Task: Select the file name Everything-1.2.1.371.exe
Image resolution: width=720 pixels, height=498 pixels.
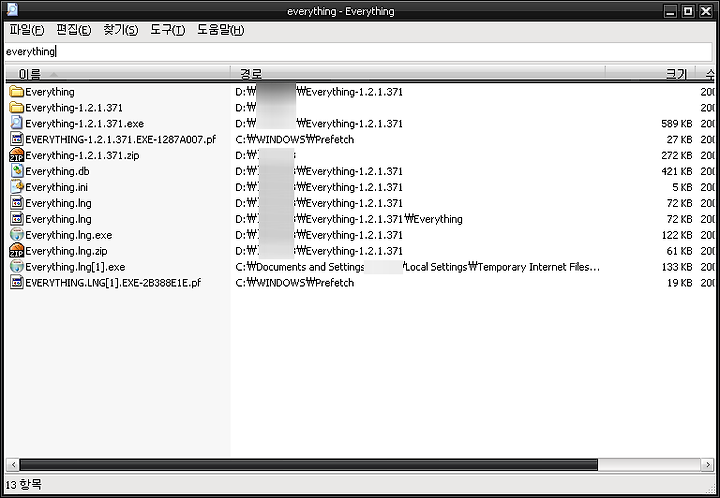Action: 84,123
